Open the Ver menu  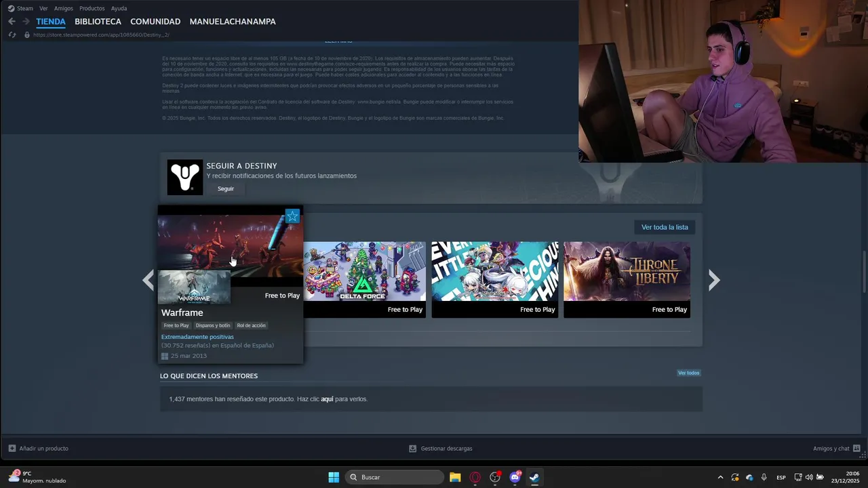[x=43, y=8]
